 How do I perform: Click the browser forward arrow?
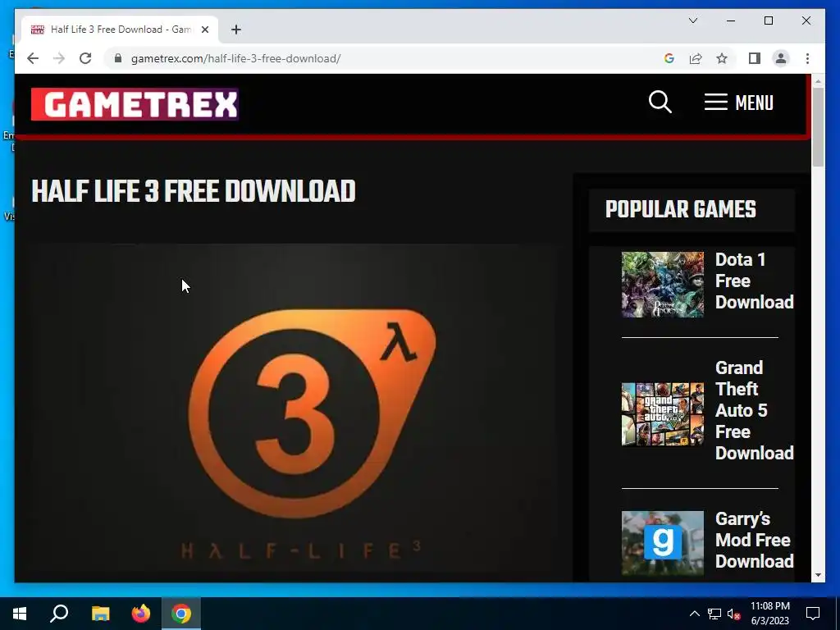(x=59, y=58)
